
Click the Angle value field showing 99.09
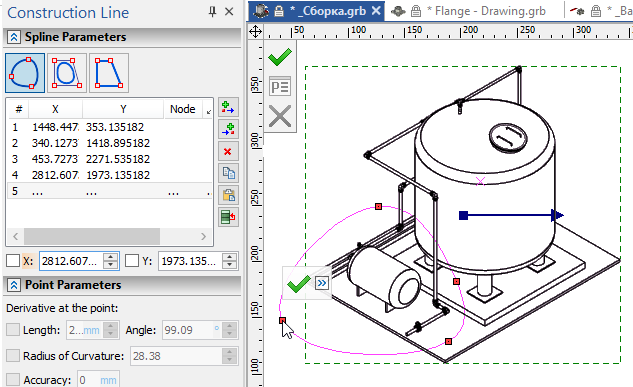pos(188,330)
